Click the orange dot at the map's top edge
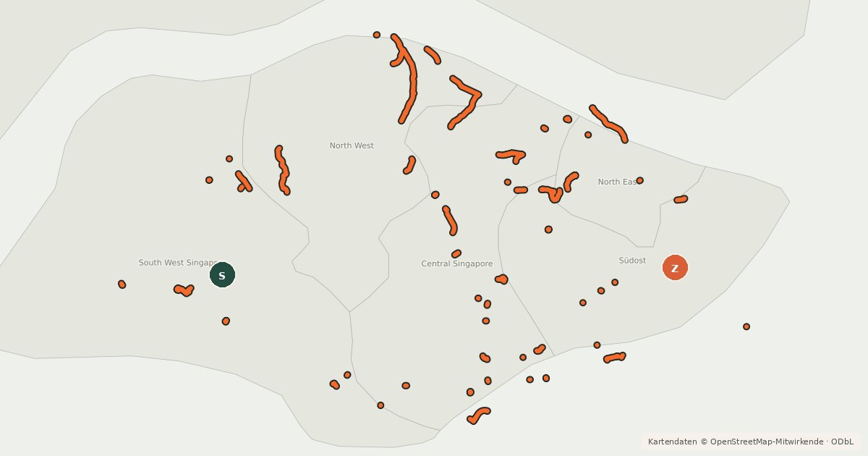Viewport: 868px width, 456px height. pos(376,35)
